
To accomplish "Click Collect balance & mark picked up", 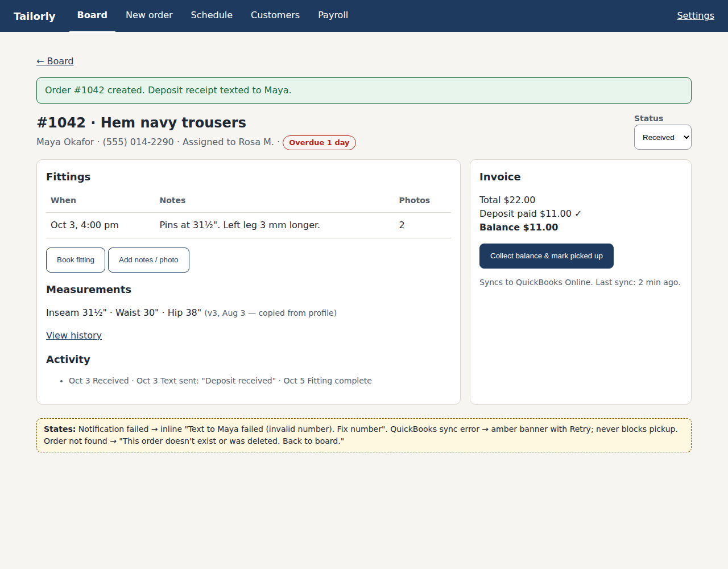I will click(x=547, y=256).
